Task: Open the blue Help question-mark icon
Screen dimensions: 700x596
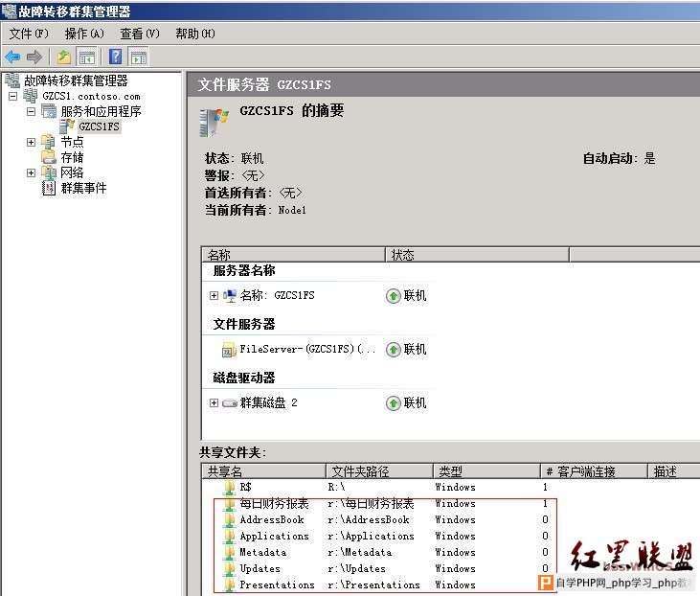Action: point(115,57)
